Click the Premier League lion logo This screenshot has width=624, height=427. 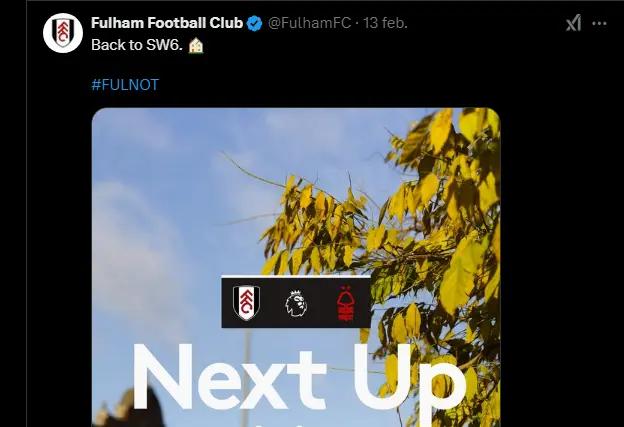click(296, 303)
